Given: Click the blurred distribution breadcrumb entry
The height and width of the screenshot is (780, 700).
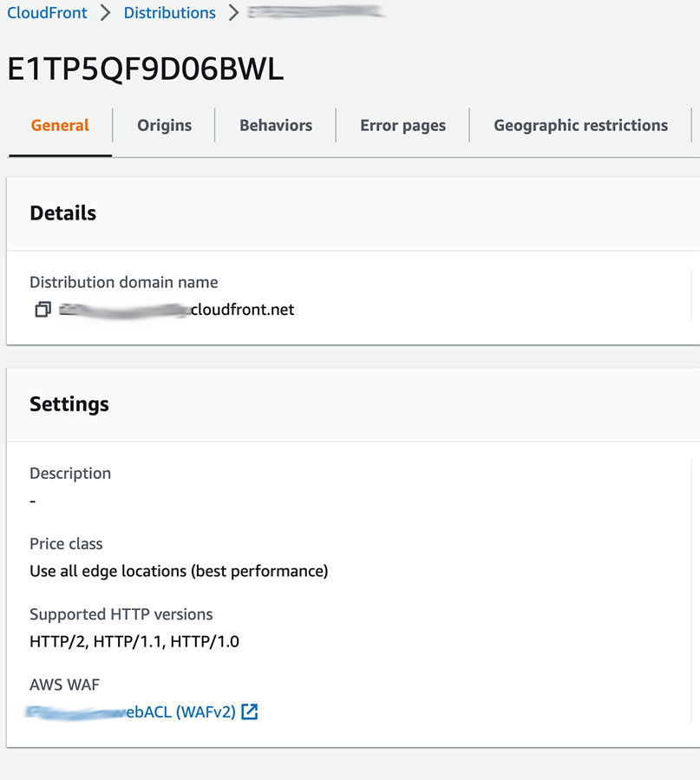Looking at the screenshot, I should coord(315,13).
